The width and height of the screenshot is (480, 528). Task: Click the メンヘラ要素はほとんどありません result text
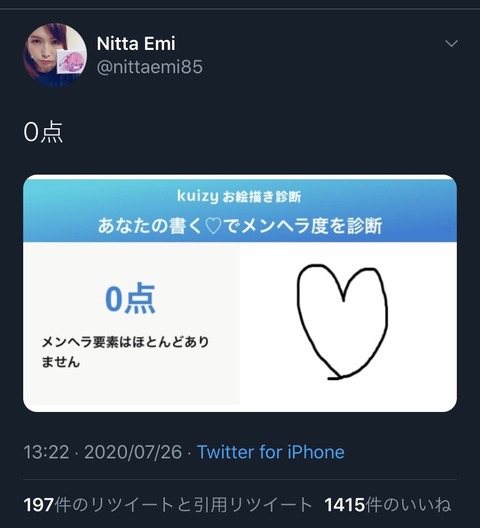tap(125, 352)
